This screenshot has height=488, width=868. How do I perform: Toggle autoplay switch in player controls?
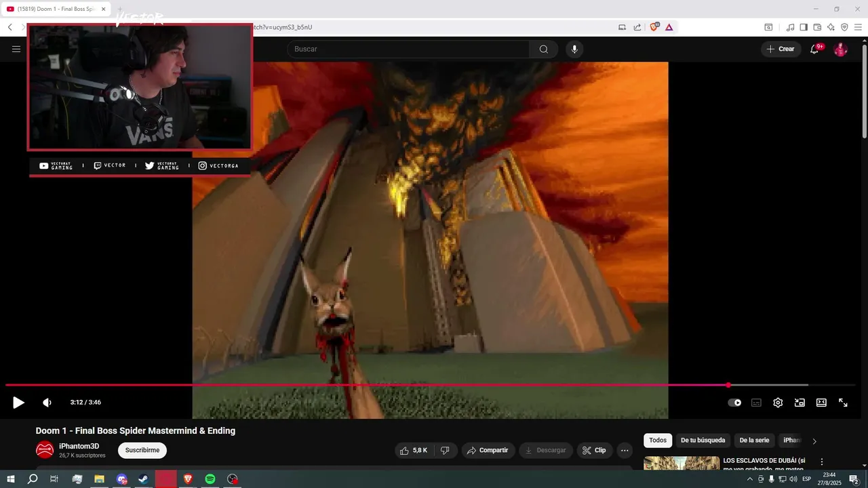734,403
